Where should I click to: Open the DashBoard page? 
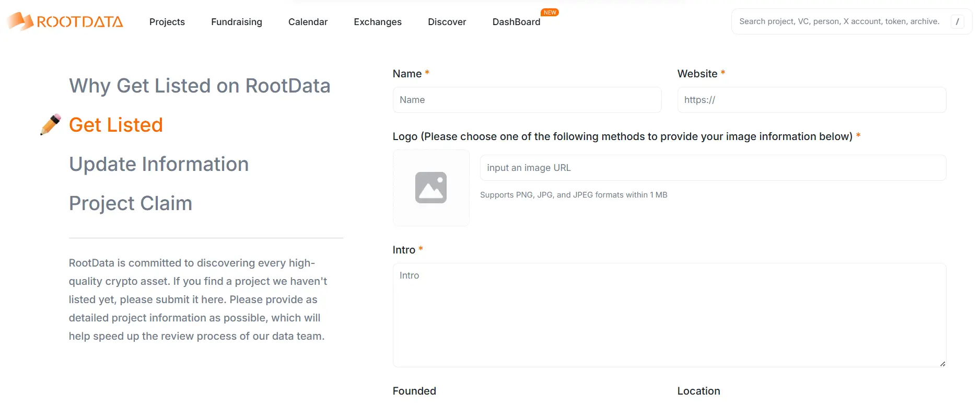[x=517, y=22]
